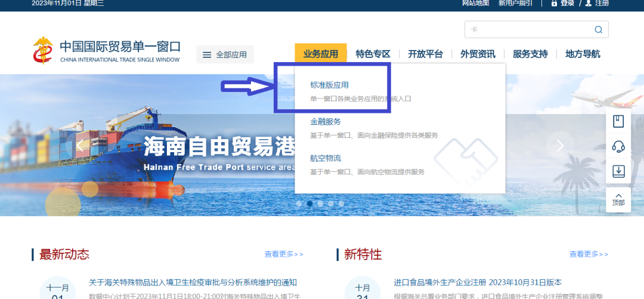Click the 新特性 section heading
Viewport: 644px width, 299px height.
pyautogui.click(x=363, y=254)
